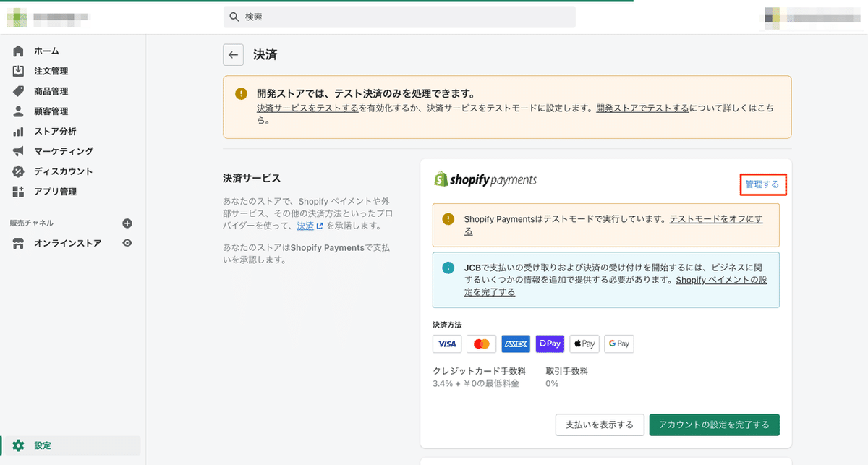The height and width of the screenshot is (465, 868).
Task: Click the Home house icon in sidebar
Action: [x=18, y=51]
